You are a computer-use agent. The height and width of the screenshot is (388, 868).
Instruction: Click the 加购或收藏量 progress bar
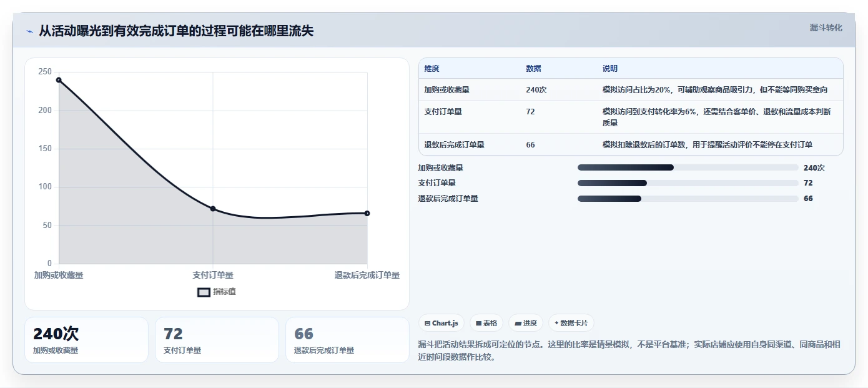point(688,167)
